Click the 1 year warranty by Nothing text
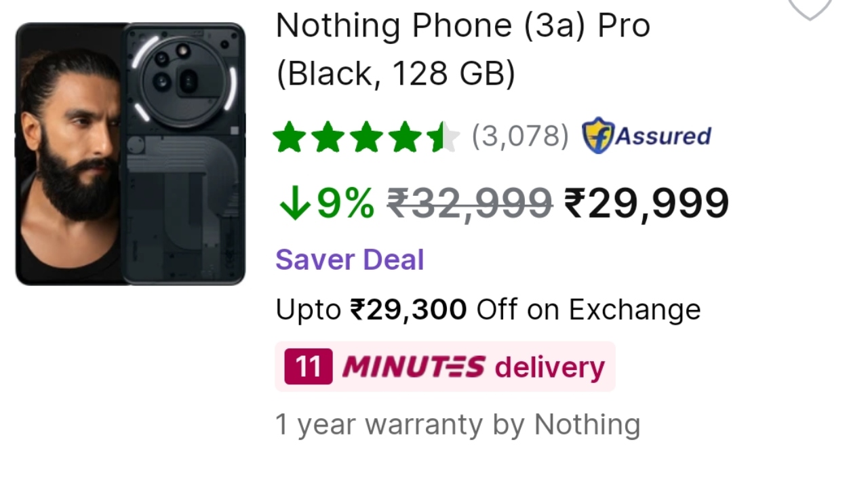 pyautogui.click(x=457, y=425)
